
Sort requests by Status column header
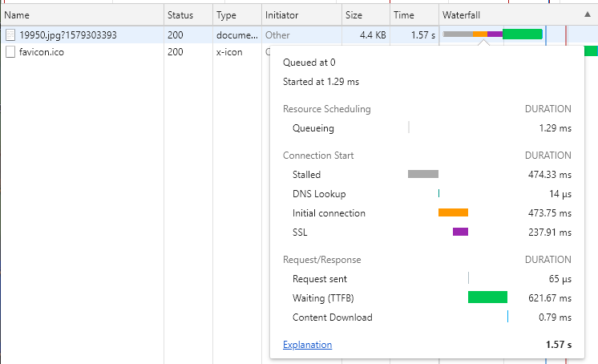pyautogui.click(x=188, y=15)
